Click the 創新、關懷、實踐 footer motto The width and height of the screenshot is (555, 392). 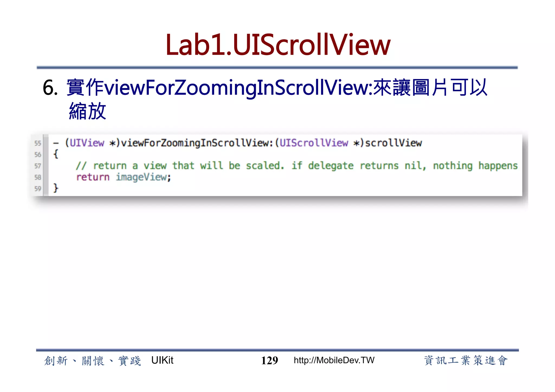tap(92, 361)
